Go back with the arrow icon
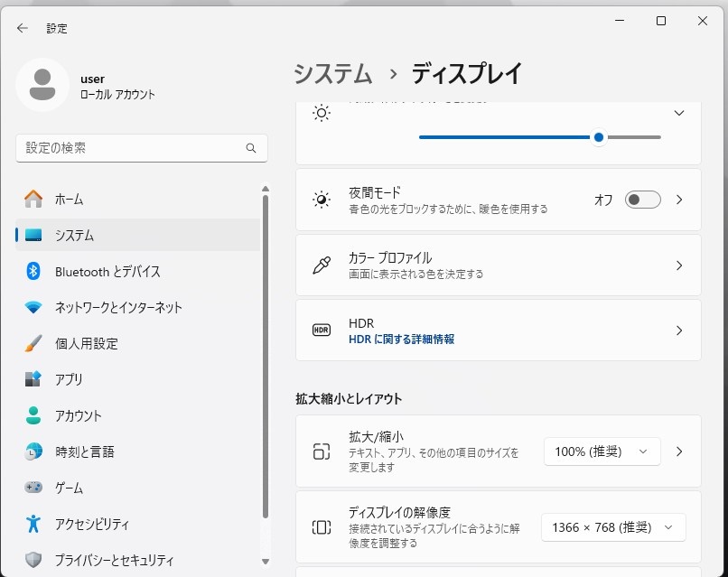The height and width of the screenshot is (577, 728). point(23,28)
